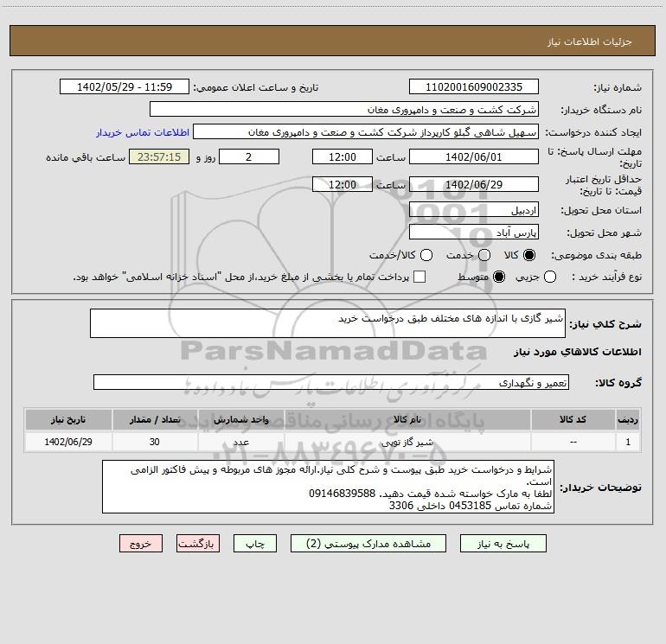
Task: Click the buyer notes text area
Action: tap(329, 487)
